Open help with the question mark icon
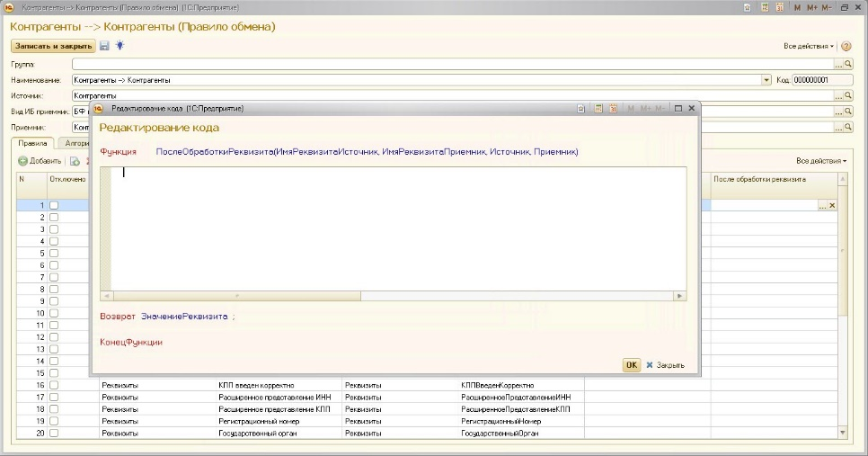This screenshot has height=456, width=868. [846, 46]
